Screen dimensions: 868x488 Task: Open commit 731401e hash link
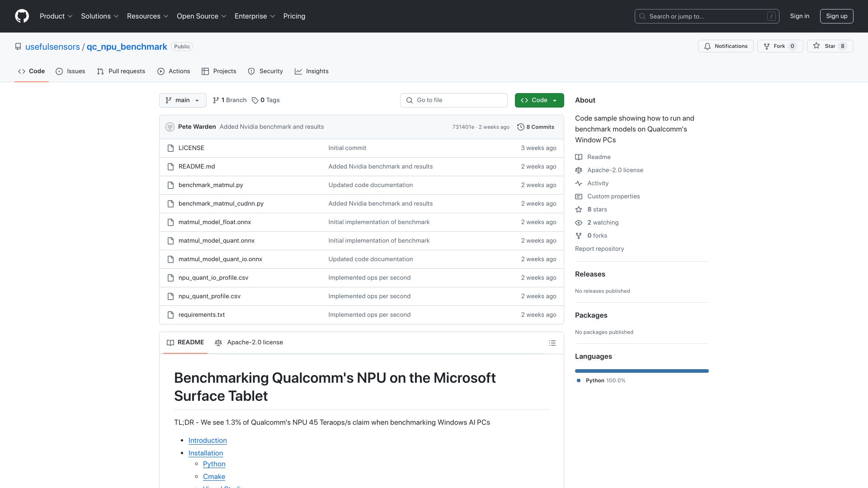(463, 127)
